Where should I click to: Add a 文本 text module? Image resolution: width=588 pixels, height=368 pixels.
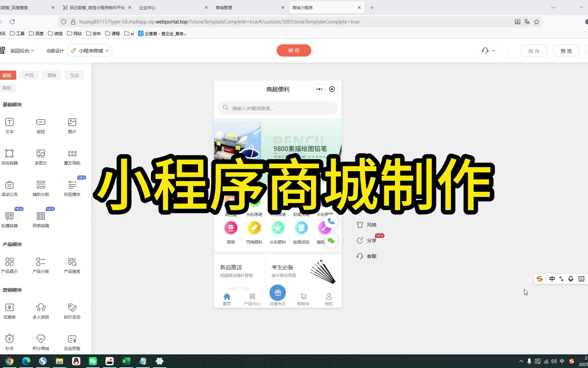[10, 126]
